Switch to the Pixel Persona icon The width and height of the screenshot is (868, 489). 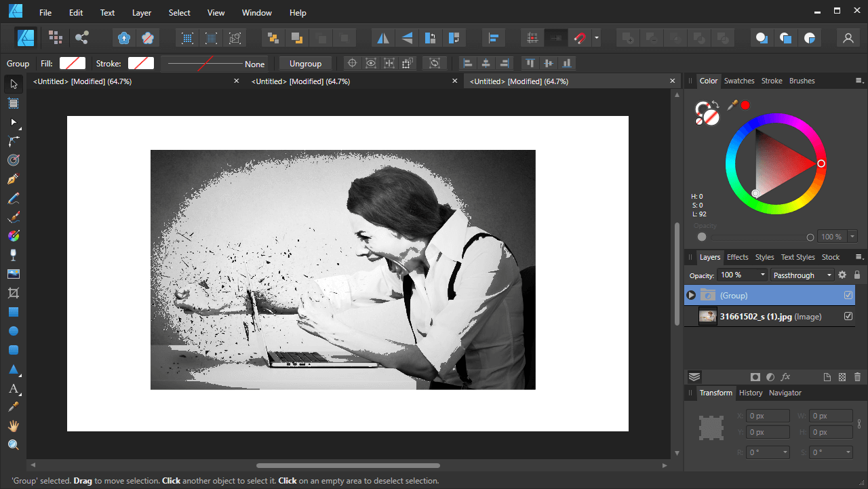tap(56, 38)
